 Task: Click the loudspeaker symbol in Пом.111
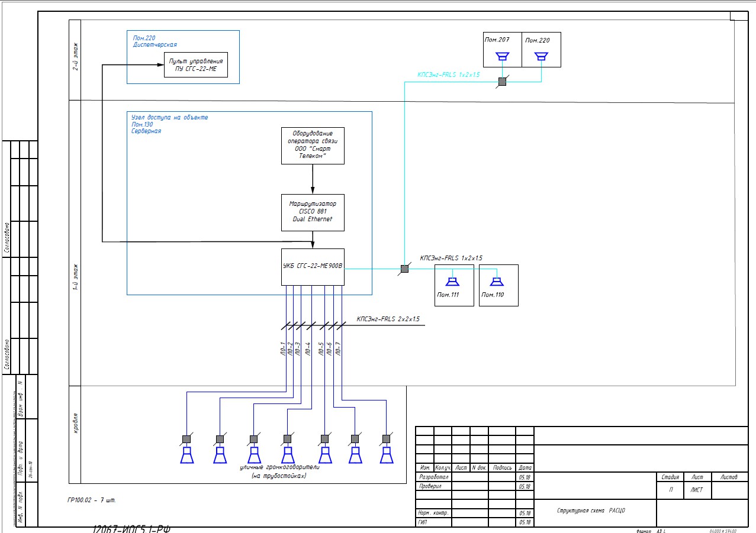click(x=453, y=281)
